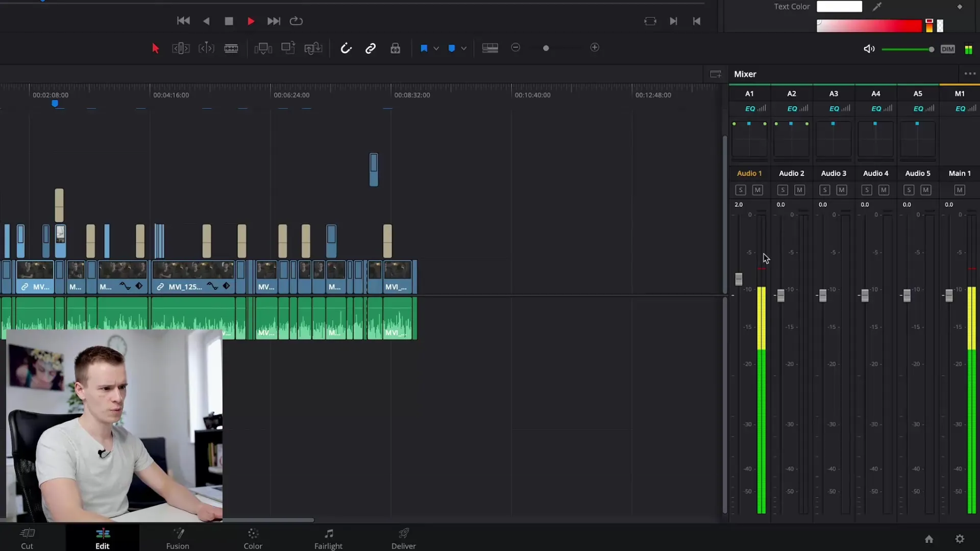The image size is (980, 551).
Task: Open Mixer panel three-dot options menu
Action: coord(970,74)
